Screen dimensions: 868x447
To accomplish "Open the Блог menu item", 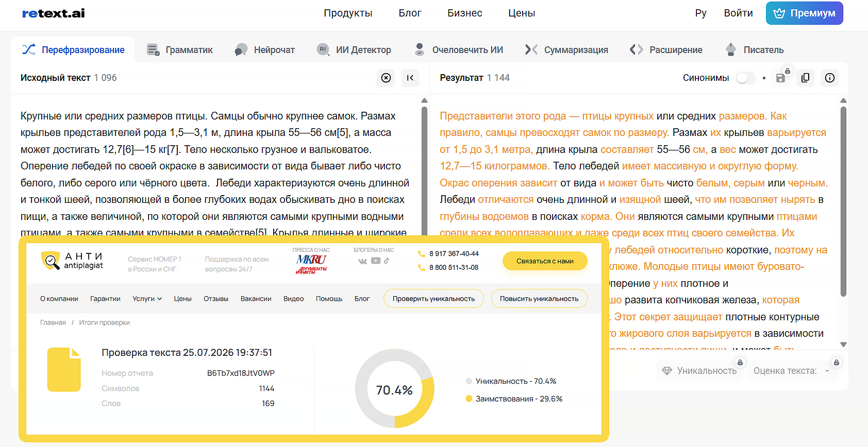I will pos(410,13).
